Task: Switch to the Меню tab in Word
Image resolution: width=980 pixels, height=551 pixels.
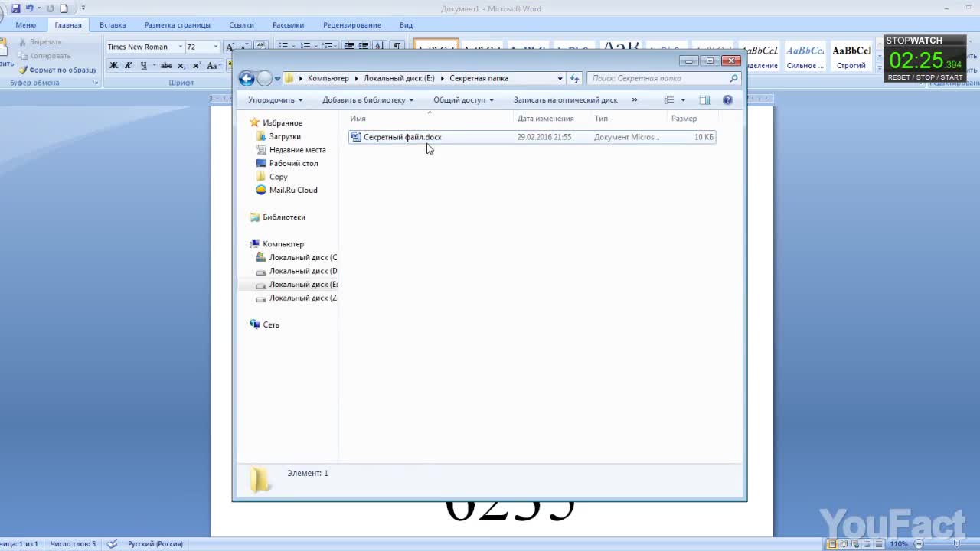Action: click(x=25, y=25)
